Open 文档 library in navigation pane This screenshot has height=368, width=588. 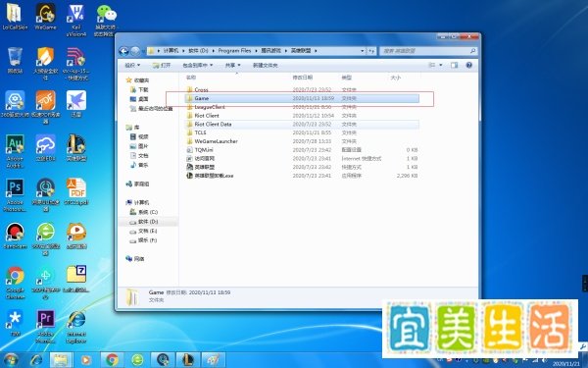pyautogui.click(x=143, y=155)
